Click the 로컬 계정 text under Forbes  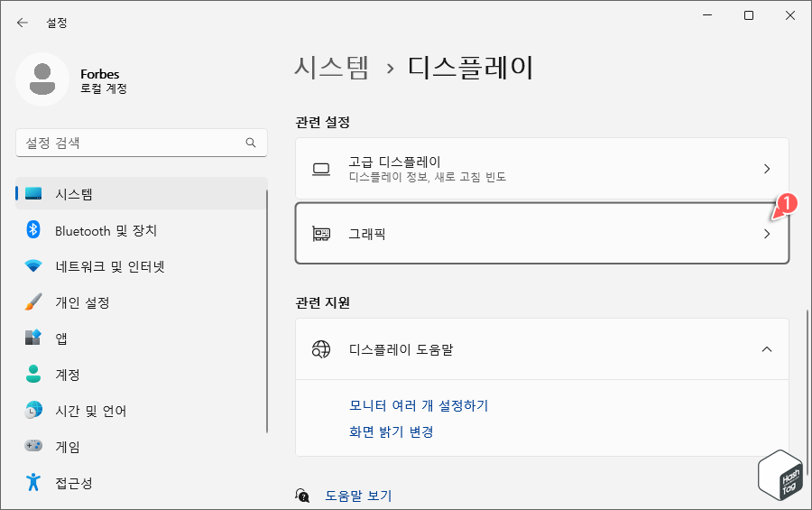[x=104, y=88]
